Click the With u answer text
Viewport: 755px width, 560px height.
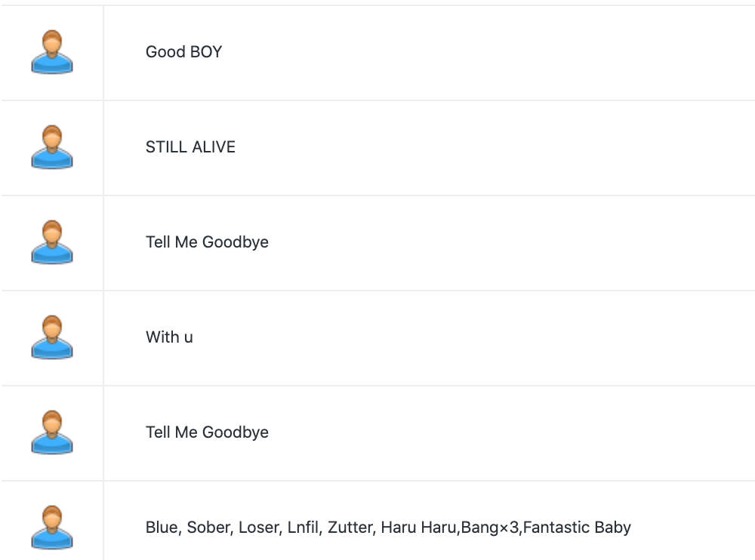[x=169, y=337]
